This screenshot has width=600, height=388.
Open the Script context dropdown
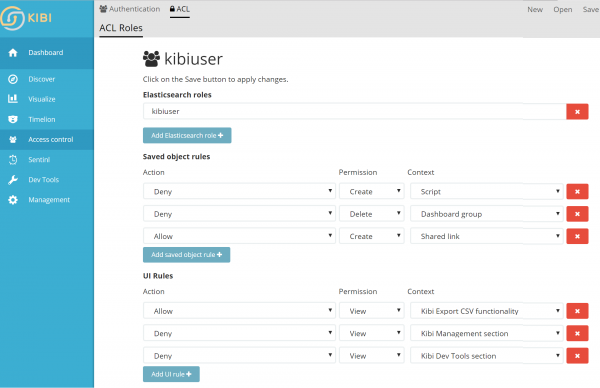[x=486, y=191]
